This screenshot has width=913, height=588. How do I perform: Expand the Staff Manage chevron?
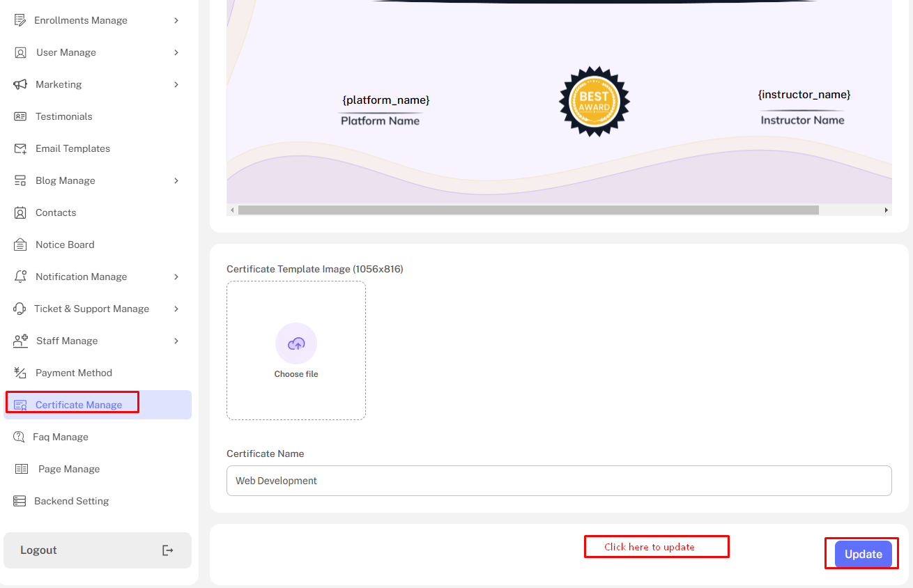tap(176, 341)
